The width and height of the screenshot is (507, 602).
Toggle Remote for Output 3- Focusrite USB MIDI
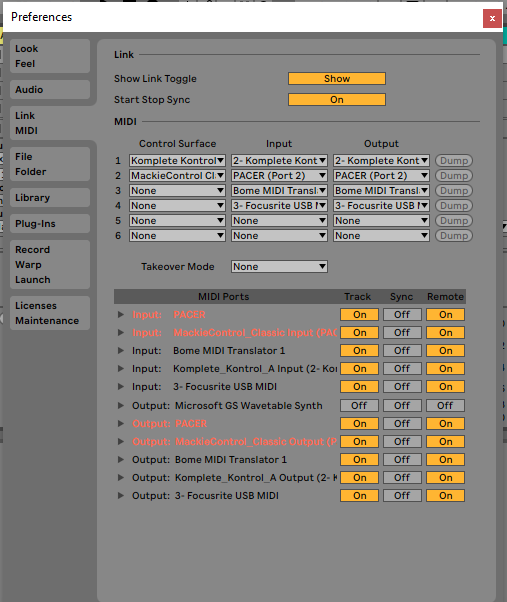coord(445,496)
